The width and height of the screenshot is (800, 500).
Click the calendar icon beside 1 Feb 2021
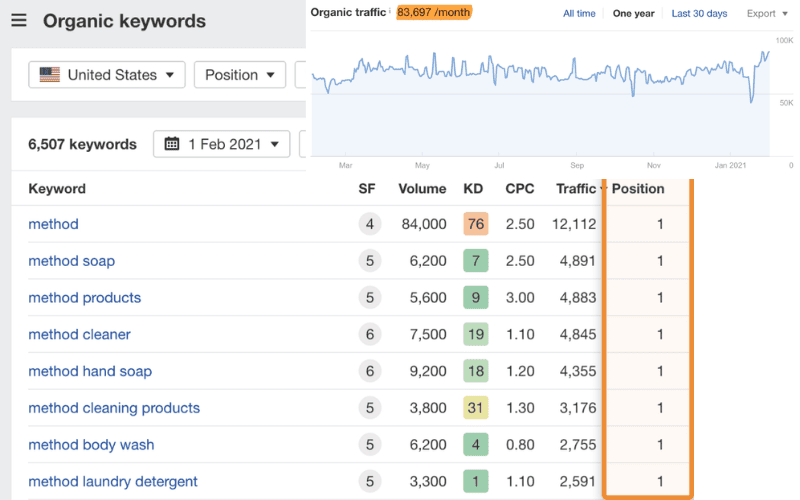(x=172, y=144)
